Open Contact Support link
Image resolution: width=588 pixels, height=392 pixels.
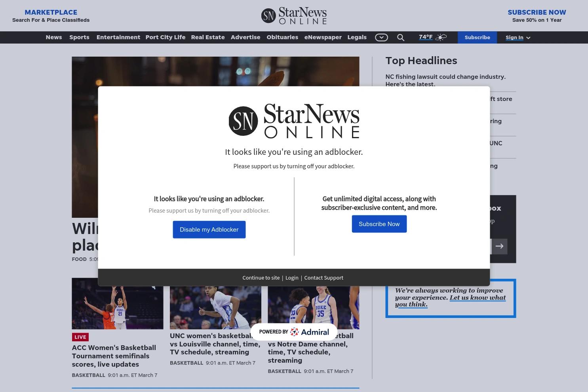[x=324, y=278]
